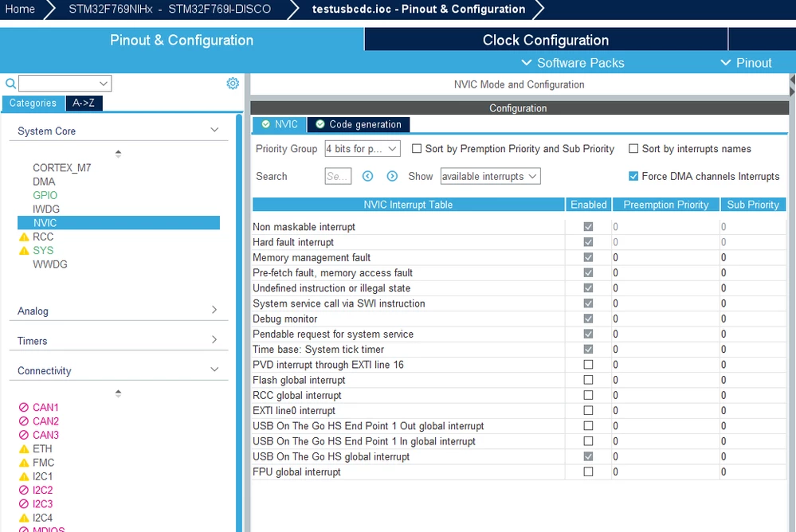Open the Code generation tab

[359, 124]
